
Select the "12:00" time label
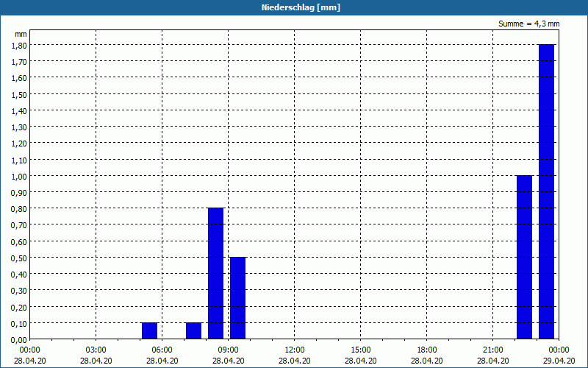[x=295, y=350]
